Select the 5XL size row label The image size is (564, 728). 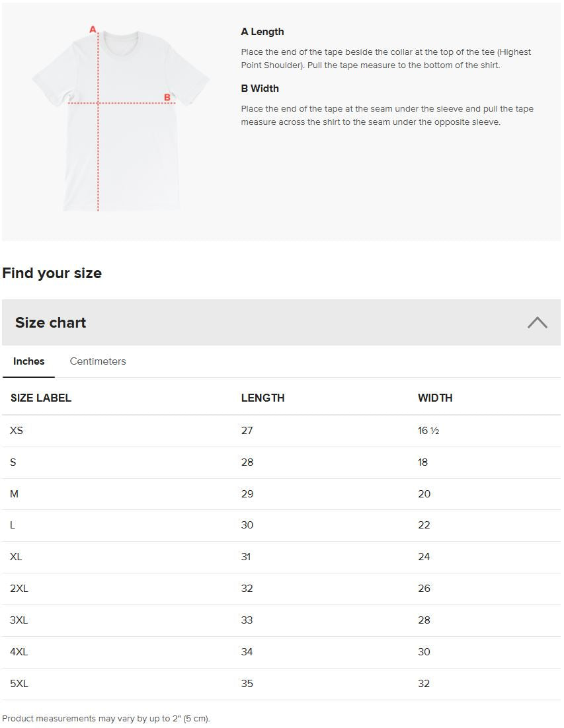coord(19,684)
